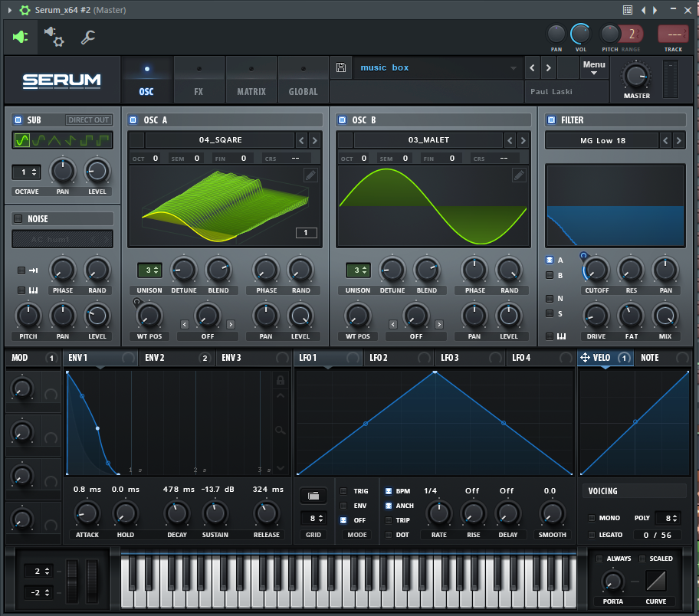Select the NOTE tab
The width and height of the screenshot is (699, 616).
point(665,358)
